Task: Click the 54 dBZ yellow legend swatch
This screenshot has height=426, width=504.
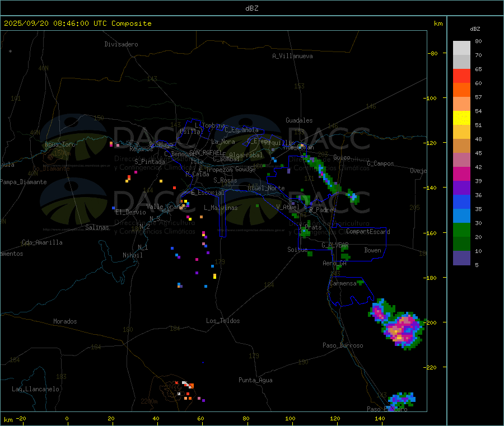Action: tap(461, 118)
